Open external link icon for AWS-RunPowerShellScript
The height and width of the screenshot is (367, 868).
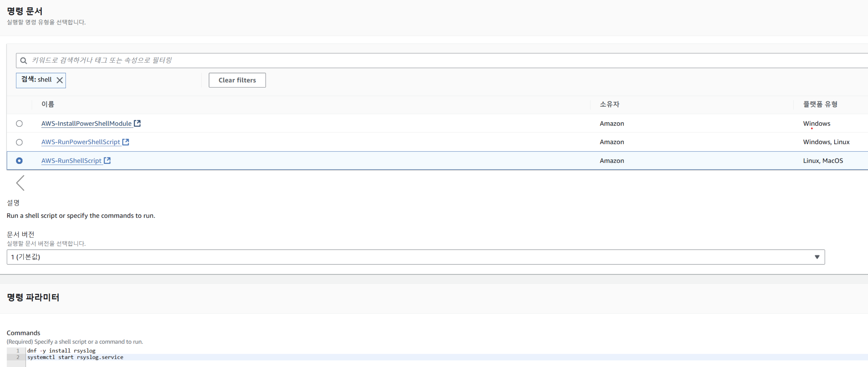pos(126,142)
